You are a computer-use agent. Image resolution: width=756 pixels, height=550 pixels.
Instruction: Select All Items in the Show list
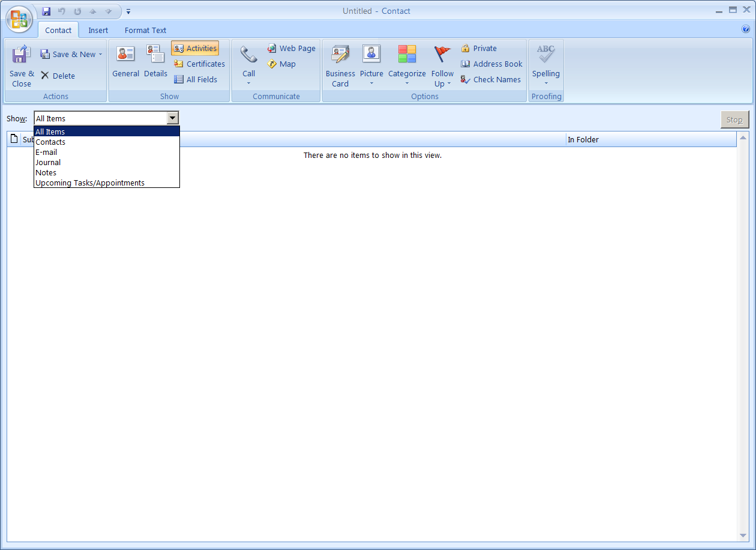click(107, 131)
